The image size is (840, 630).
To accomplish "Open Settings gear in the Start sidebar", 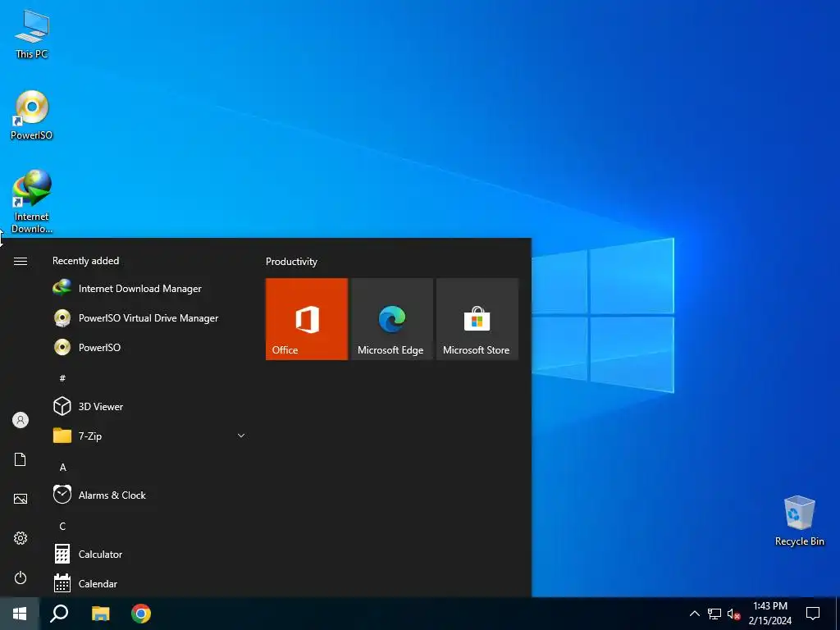I will 21,538.
